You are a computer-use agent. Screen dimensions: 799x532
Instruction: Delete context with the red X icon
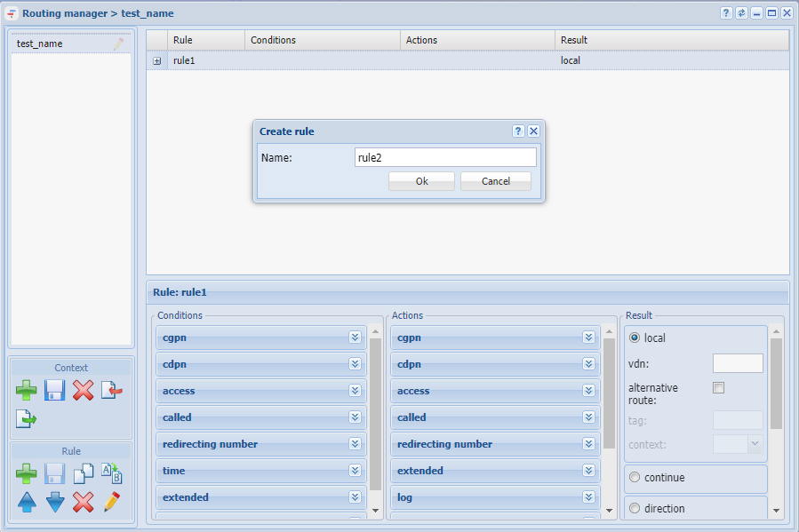click(83, 391)
